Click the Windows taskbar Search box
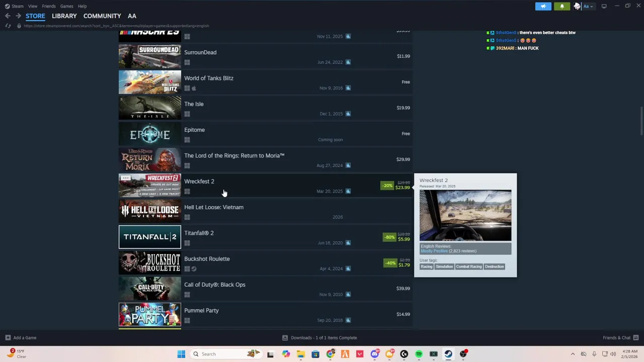Image resolution: width=644 pixels, height=362 pixels. point(225,354)
